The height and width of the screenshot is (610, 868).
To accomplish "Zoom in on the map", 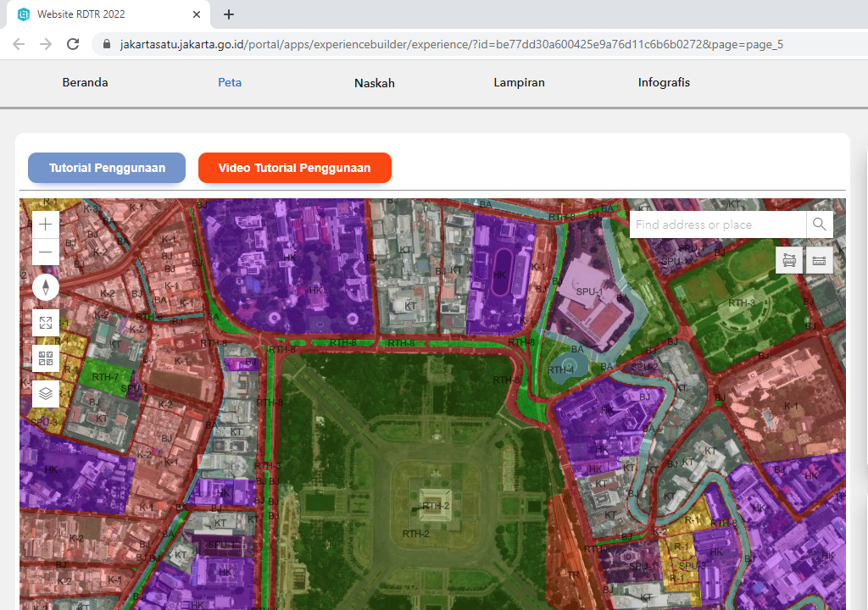I will (x=46, y=225).
